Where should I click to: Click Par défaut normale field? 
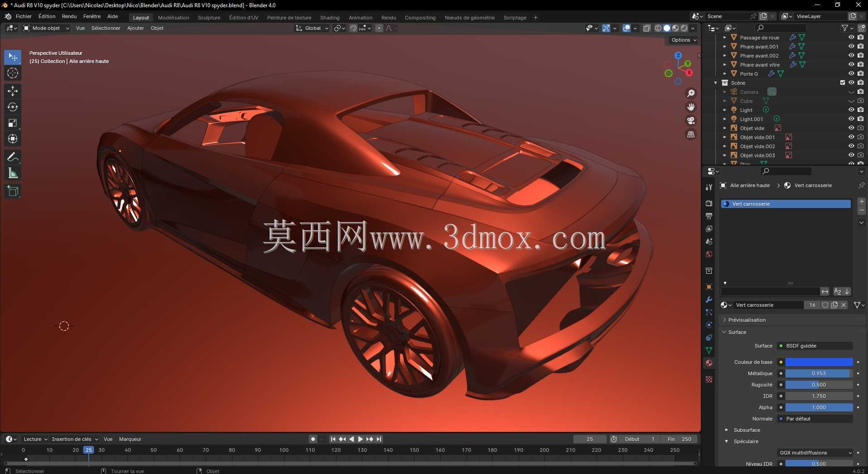tap(815, 419)
